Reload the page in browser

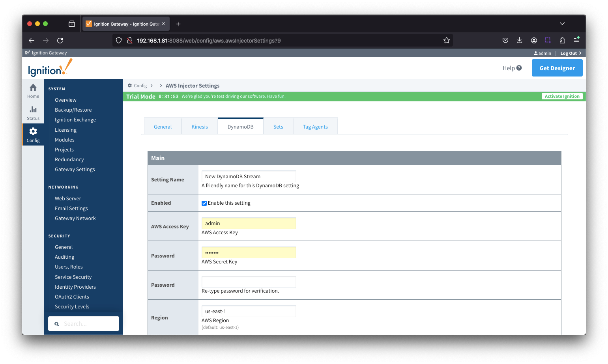click(x=60, y=40)
